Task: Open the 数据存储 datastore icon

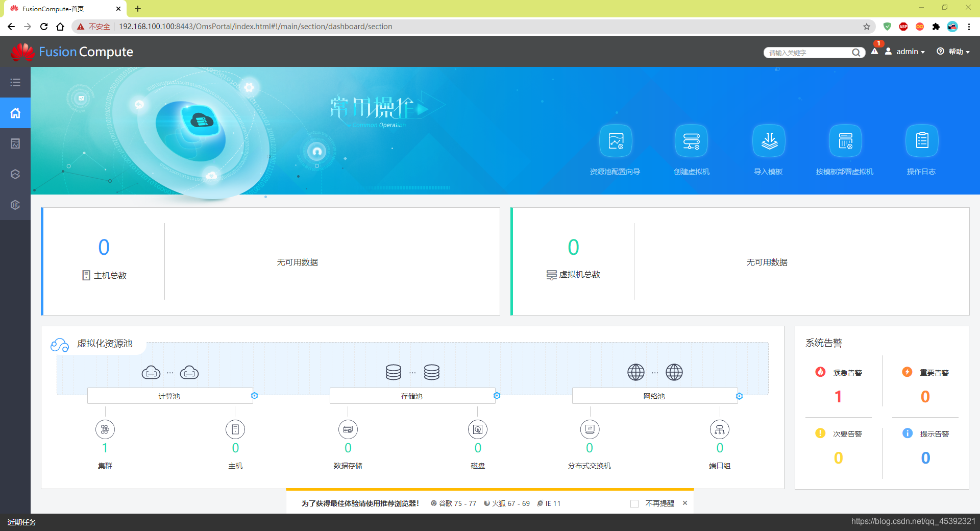Action: coord(348,429)
